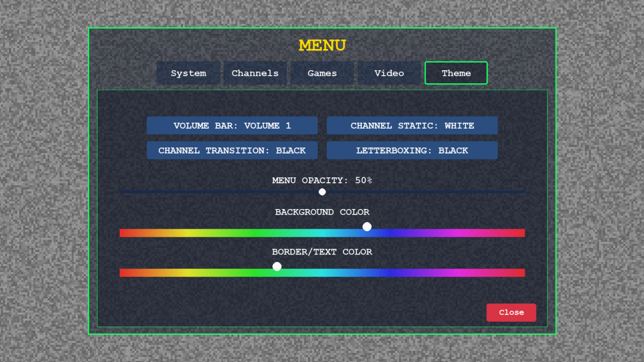Pick yellow on the Background Color bar
The height and width of the screenshot is (362, 644).
point(187,233)
